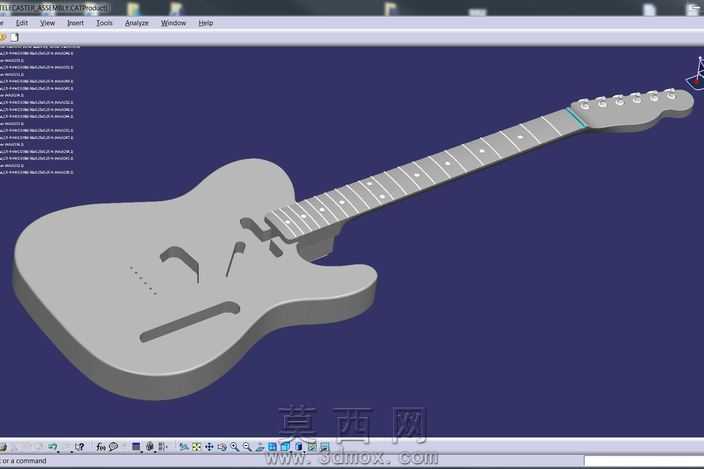The width and height of the screenshot is (704, 469).
Task: Click the What's This help icon
Action: coord(80,446)
